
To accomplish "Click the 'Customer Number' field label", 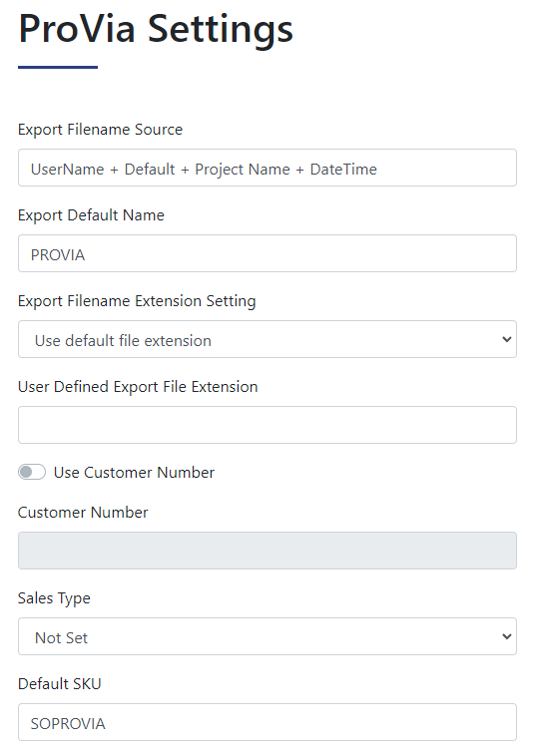I will pos(83,513).
